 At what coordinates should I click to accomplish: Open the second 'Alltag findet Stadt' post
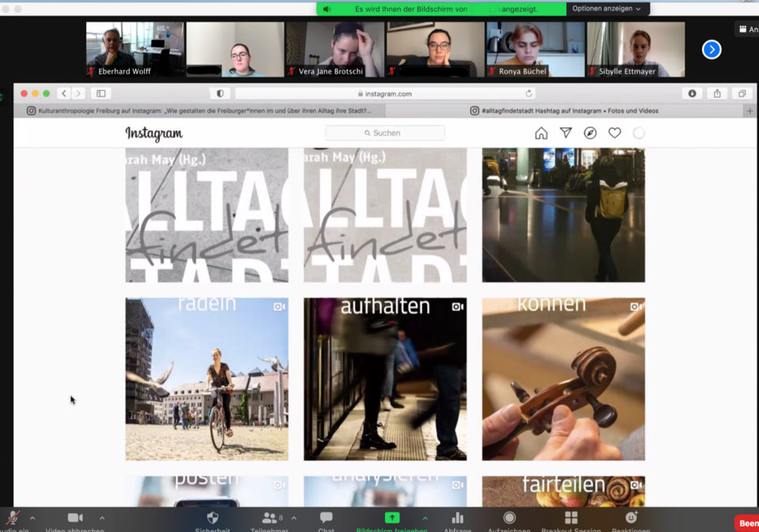pos(385,216)
